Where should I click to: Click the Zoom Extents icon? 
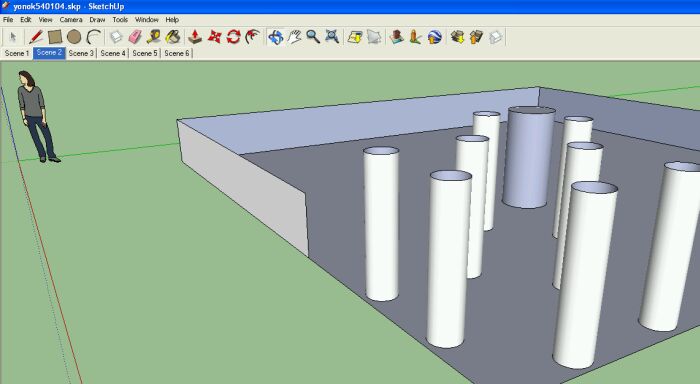(332, 37)
